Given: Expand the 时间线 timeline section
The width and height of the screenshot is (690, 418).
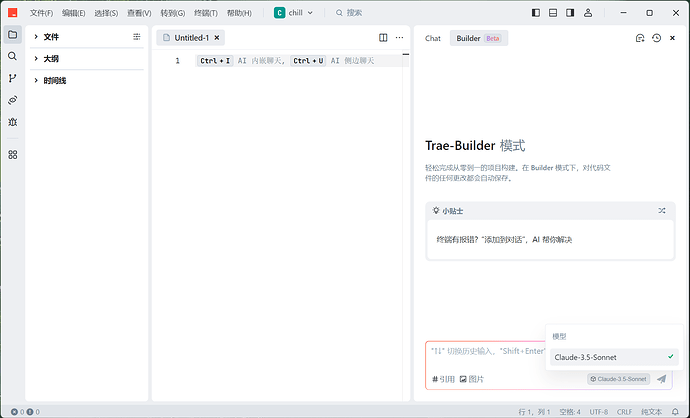Looking at the screenshot, I should [x=87, y=81].
